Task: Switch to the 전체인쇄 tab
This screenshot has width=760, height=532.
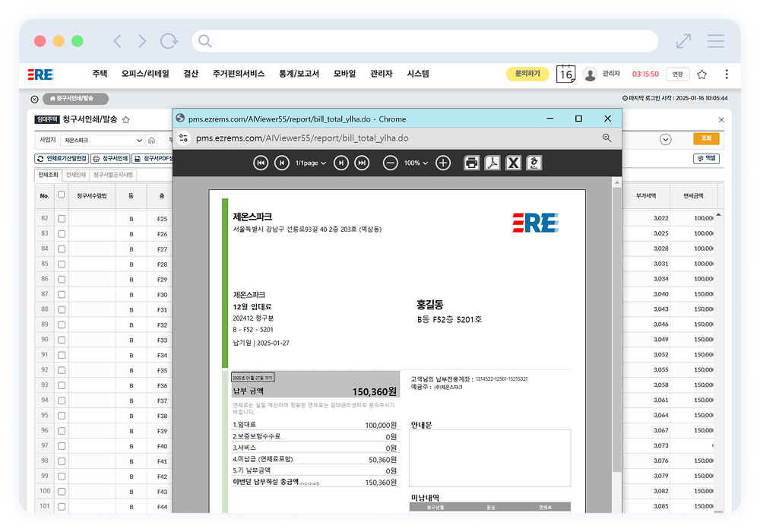Action: 76,175
